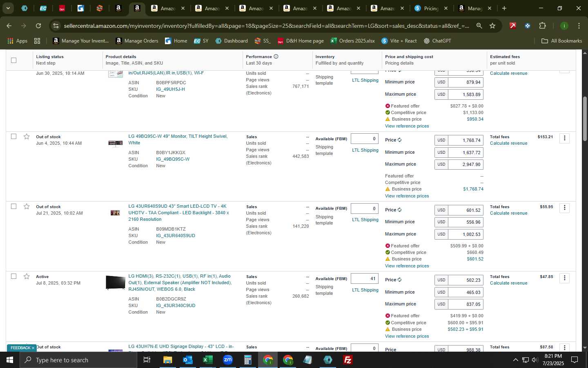
Task: Open Manage Your Inventory bookmark
Action: (81, 41)
